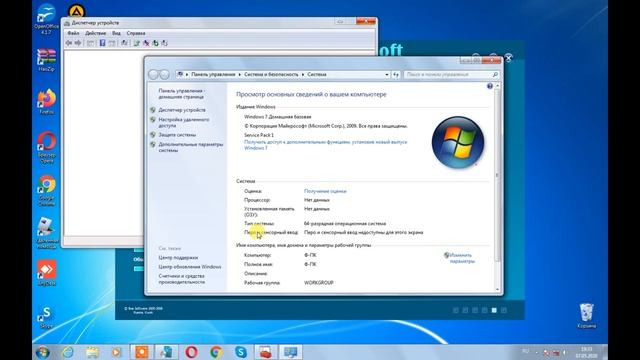Click shield icon beside Дополнительные параметры системы
This screenshot has height=360, width=640.
[153, 144]
